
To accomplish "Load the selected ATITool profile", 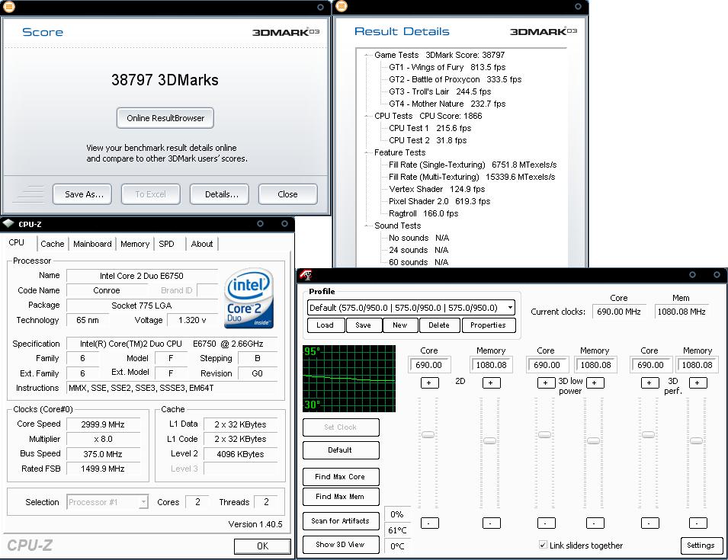I will [326, 325].
